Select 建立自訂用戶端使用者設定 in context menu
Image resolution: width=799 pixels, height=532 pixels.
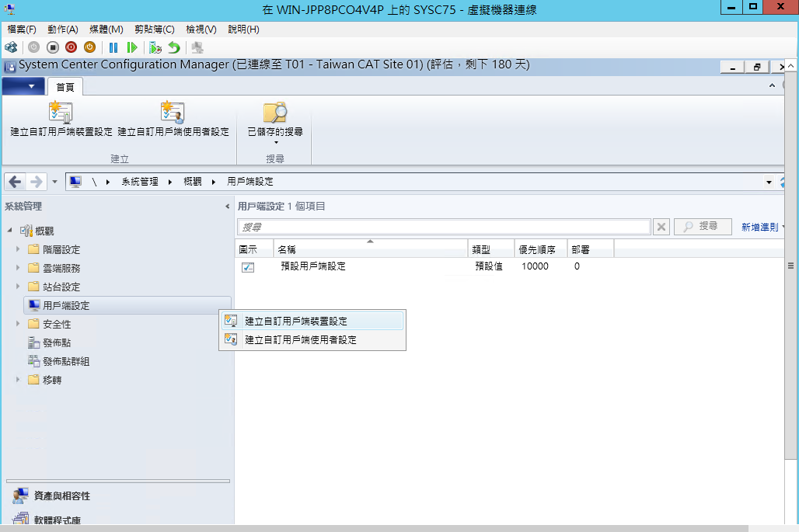pos(312,339)
